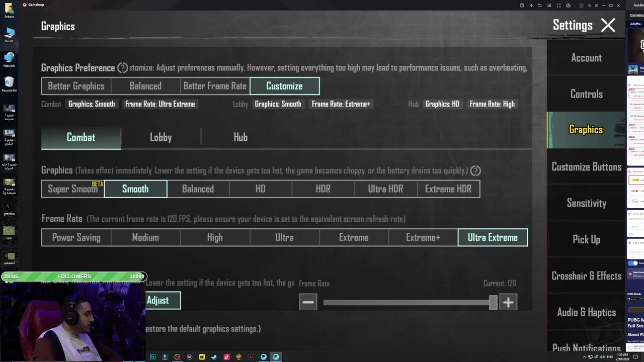Viewport: 644px width, 362px height.
Task: Click the ENG language indicator
Action: [x=610, y=357]
